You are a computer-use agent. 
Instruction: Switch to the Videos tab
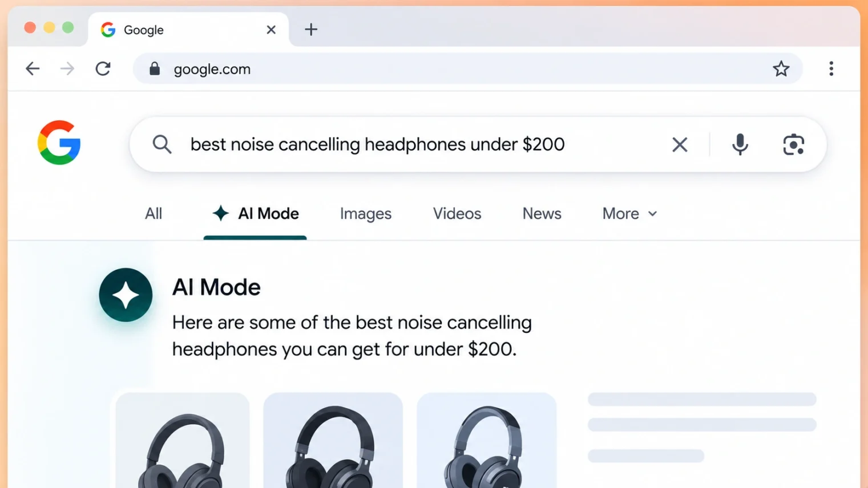(x=457, y=214)
